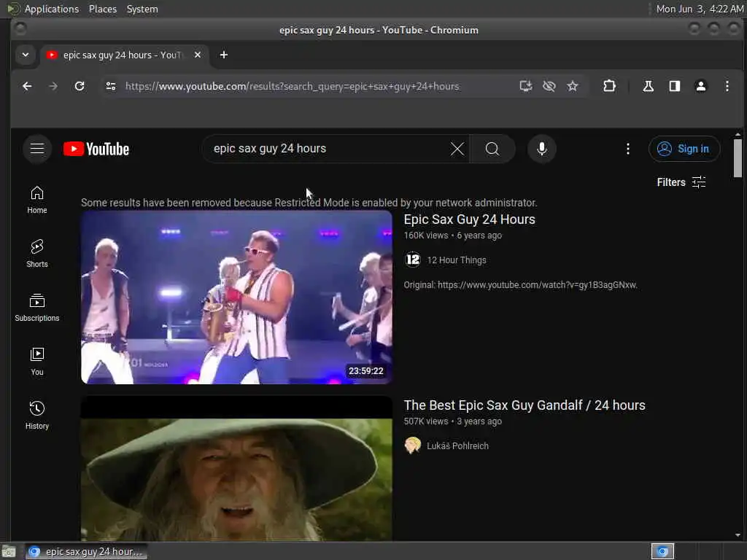Viewport: 747px width, 560px height.
Task: Click the Lukáš Pohlreich channel avatar
Action: coord(413,446)
